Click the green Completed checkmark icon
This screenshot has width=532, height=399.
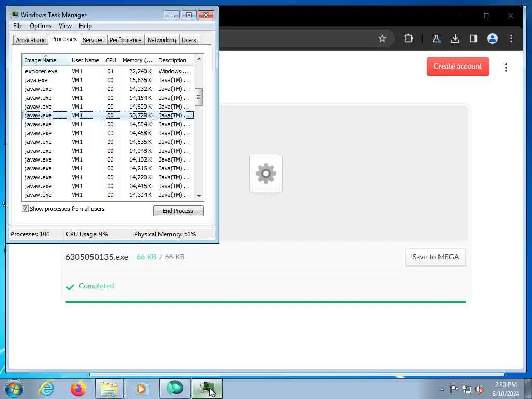[70, 287]
